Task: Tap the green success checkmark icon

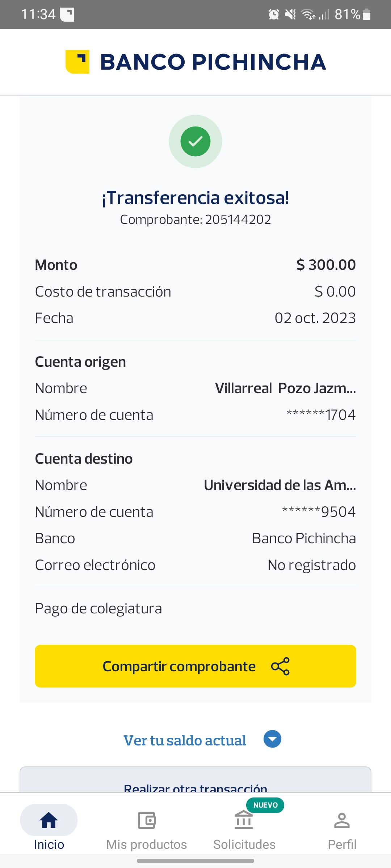Action: click(195, 141)
